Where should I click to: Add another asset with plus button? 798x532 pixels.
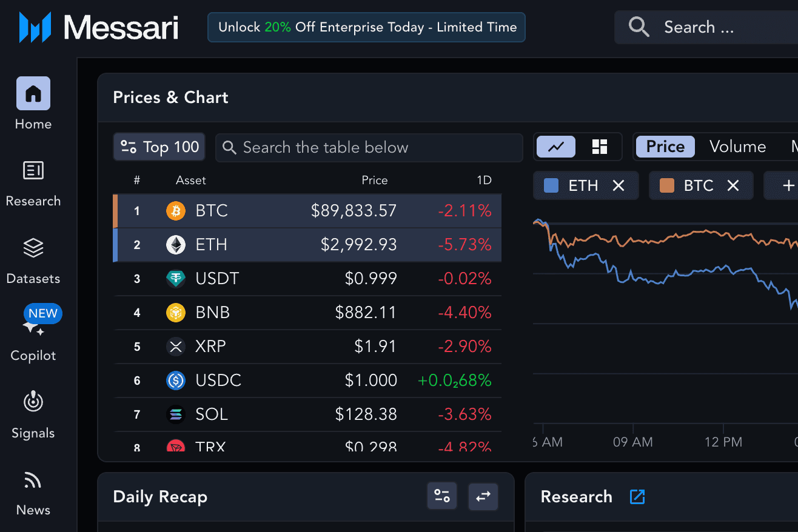tap(788, 185)
